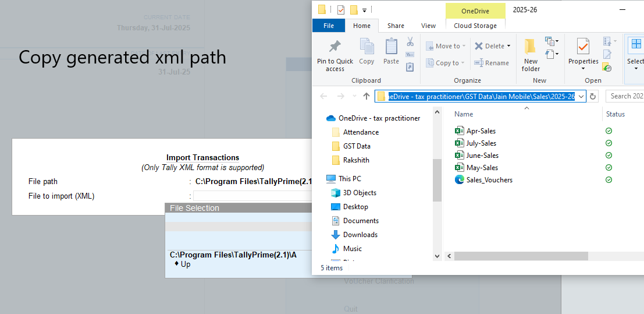Open Downloads in navigation pane
The width and height of the screenshot is (644, 314).
[354, 235]
